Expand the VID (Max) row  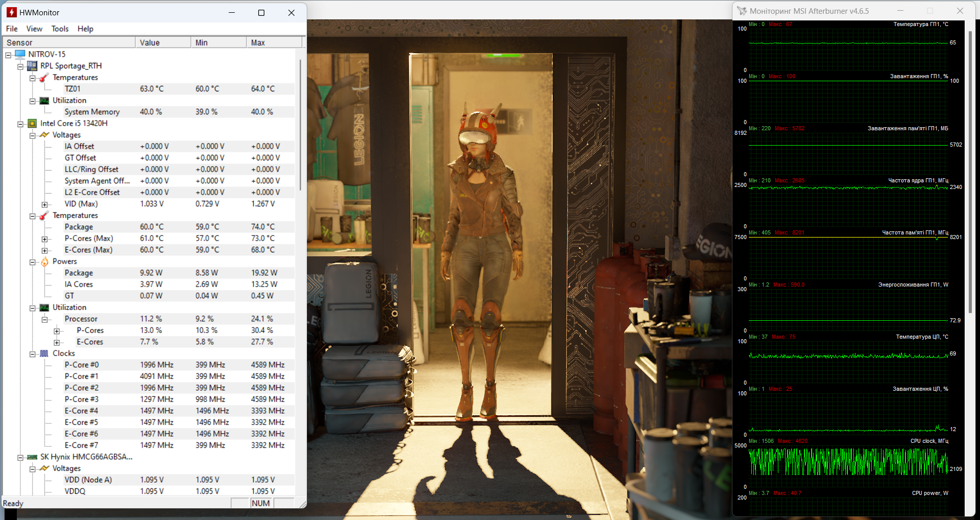(45, 204)
